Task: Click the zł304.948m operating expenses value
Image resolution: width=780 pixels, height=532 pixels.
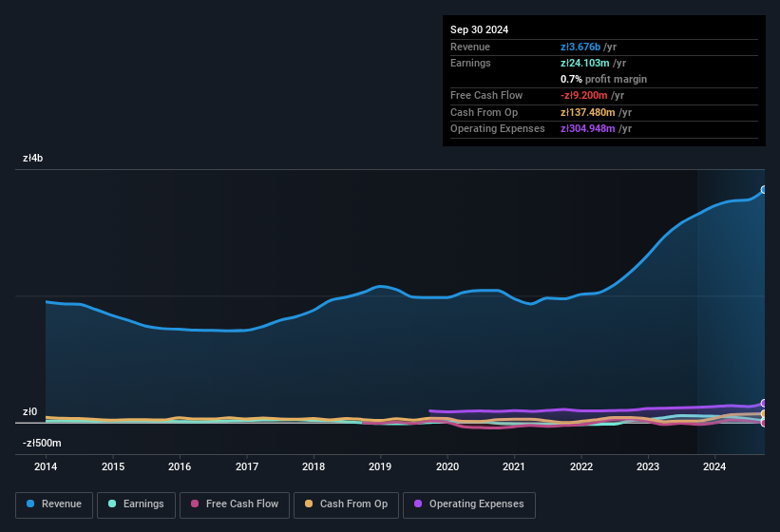Action: click(x=587, y=128)
